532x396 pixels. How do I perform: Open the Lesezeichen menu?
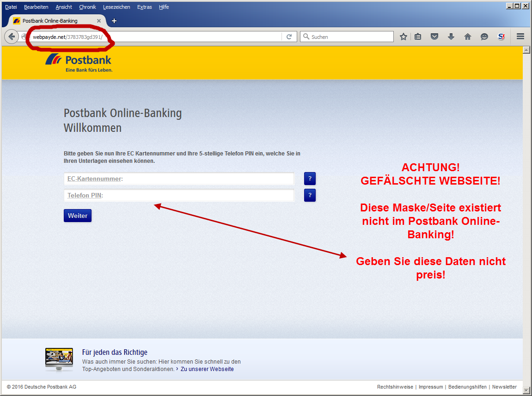116,7
